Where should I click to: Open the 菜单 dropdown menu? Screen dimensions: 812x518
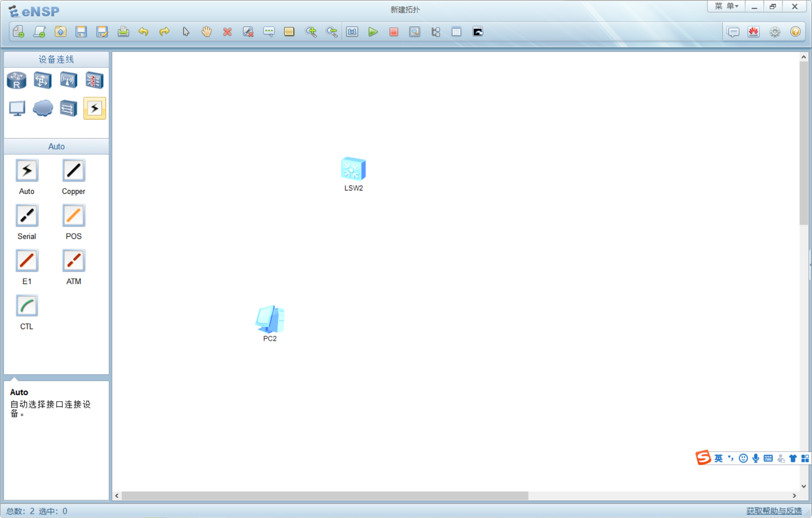[x=726, y=6]
